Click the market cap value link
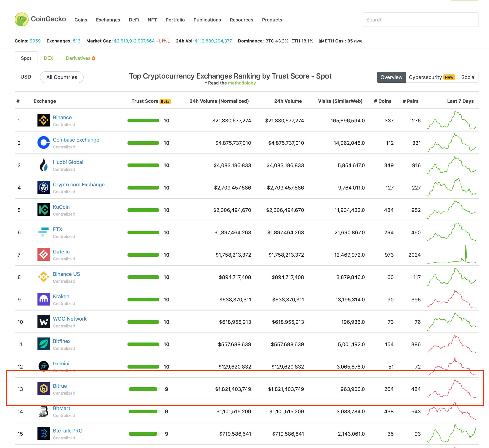Viewport: 489px width, 448px height. [134, 41]
